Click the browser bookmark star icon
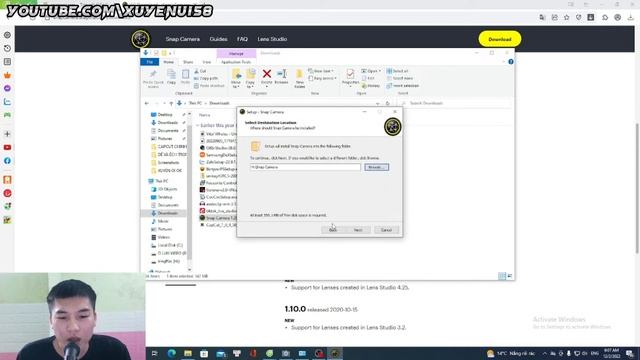640x360 pixels. pos(567,18)
